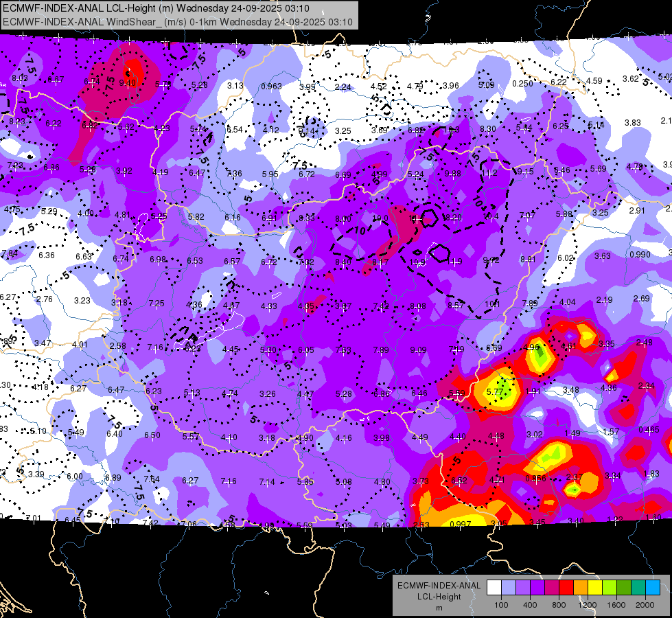Viewport: 672px width, 618px height.
Task: Click the white legend color swatch
Action: tap(494, 588)
